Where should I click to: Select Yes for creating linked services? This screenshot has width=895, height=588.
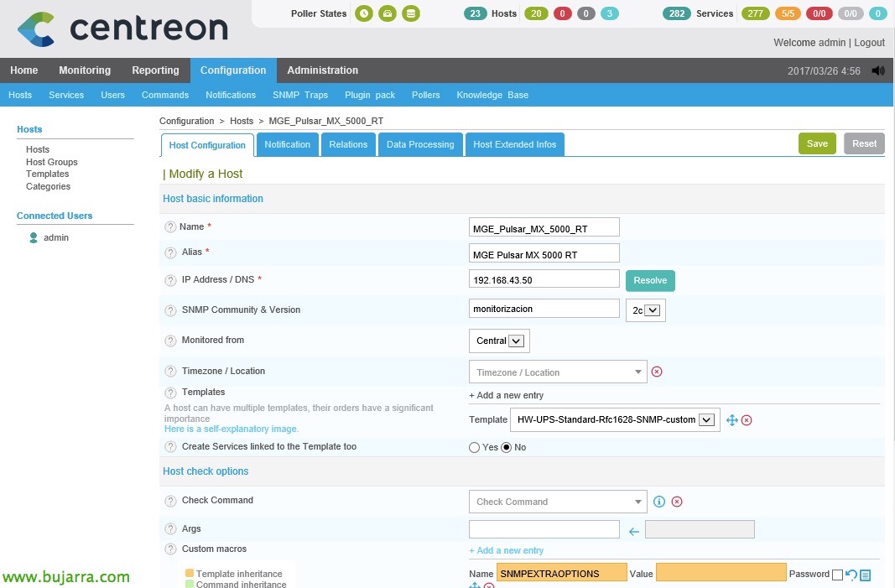[x=475, y=448]
